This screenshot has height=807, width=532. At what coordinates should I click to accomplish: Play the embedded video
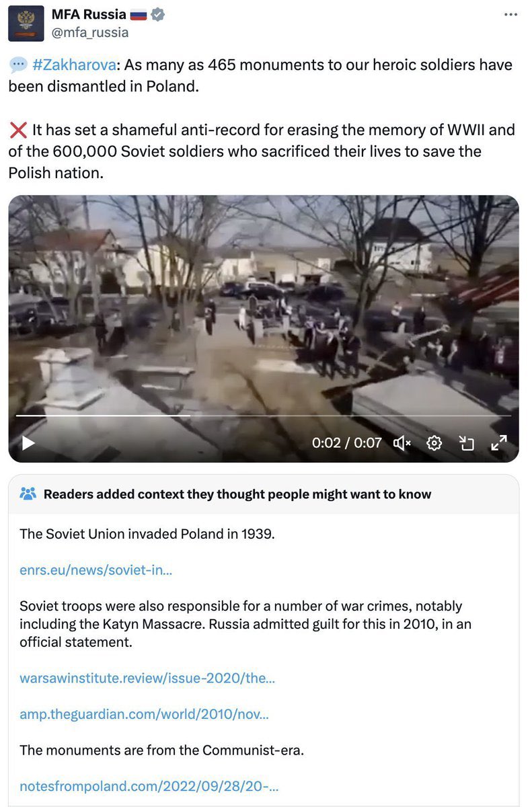click(x=28, y=443)
